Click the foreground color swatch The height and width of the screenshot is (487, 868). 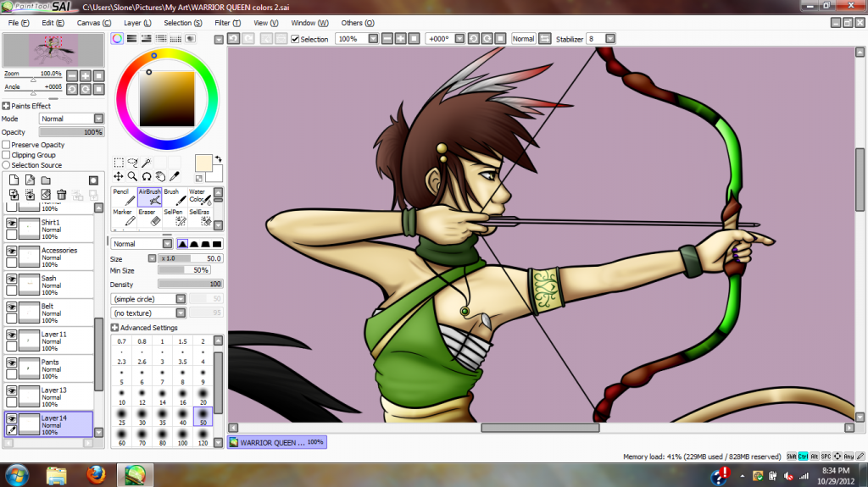click(x=203, y=163)
